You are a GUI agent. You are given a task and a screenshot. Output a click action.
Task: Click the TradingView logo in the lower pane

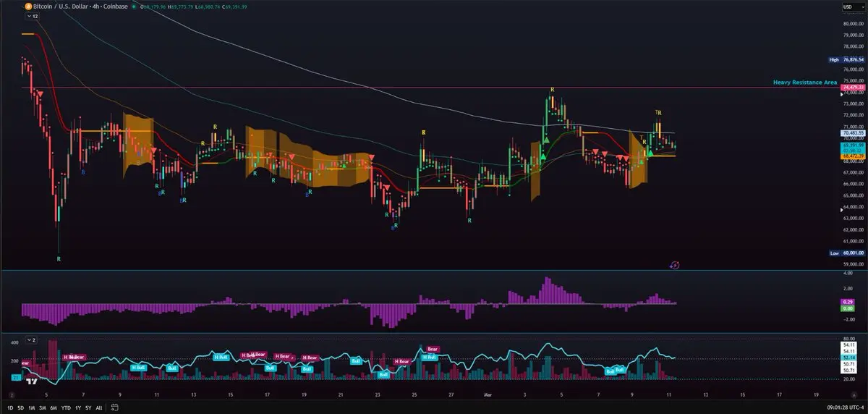pyautogui.click(x=32, y=381)
